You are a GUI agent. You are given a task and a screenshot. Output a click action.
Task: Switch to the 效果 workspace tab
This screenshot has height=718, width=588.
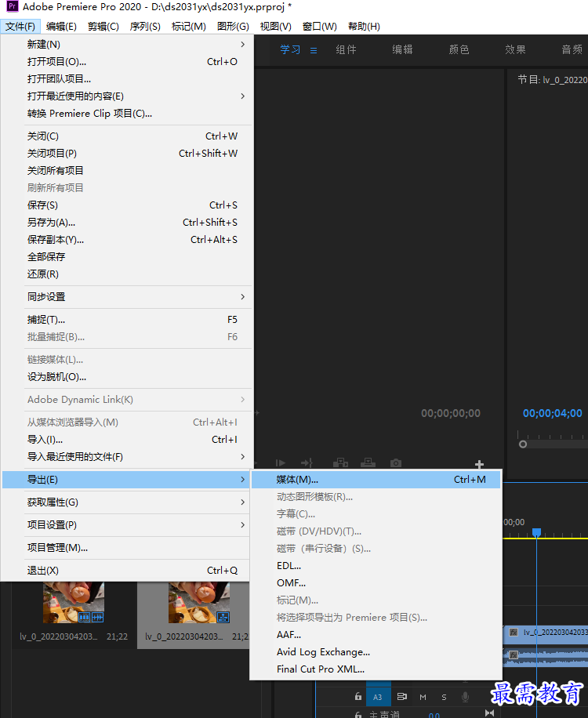point(516,49)
